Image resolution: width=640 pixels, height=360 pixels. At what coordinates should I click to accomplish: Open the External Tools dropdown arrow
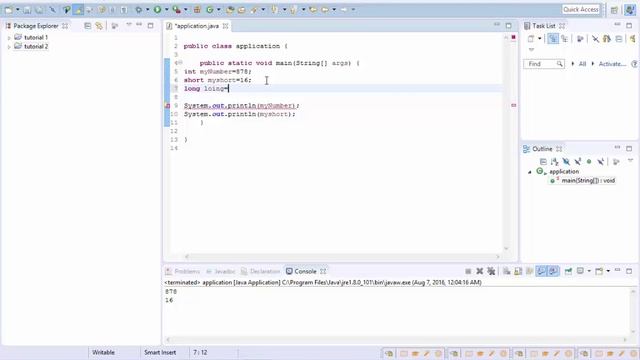[x=185, y=9]
